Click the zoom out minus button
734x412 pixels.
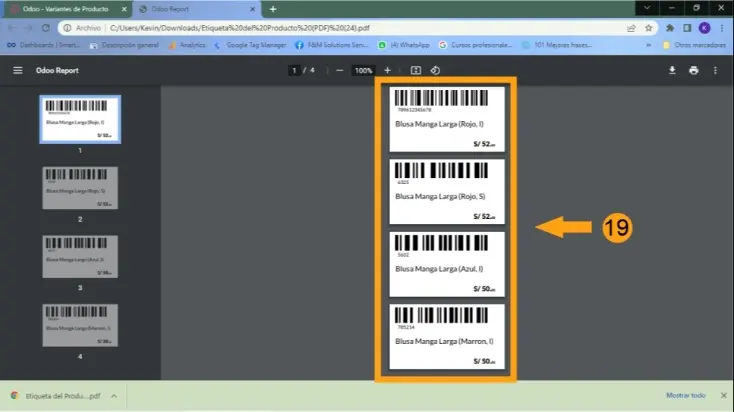(340, 70)
